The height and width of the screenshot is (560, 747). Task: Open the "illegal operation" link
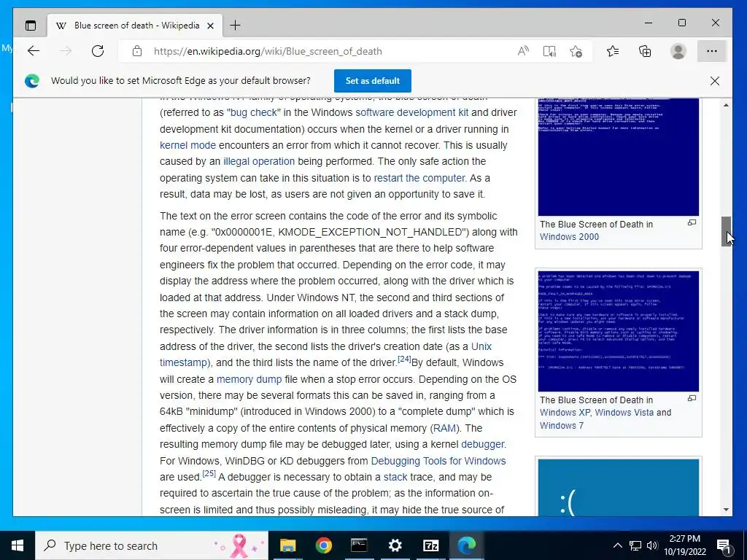(x=259, y=161)
